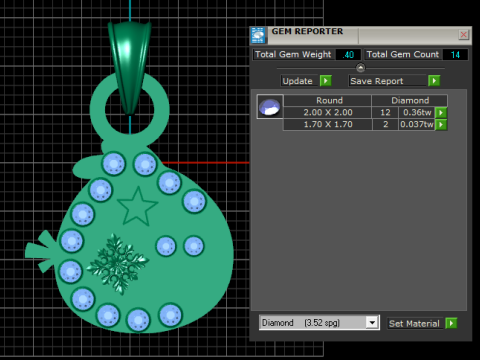The height and width of the screenshot is (360, 480).
Task: Select the 2.00 X 2.00 size cell
Action: (328, 113)
